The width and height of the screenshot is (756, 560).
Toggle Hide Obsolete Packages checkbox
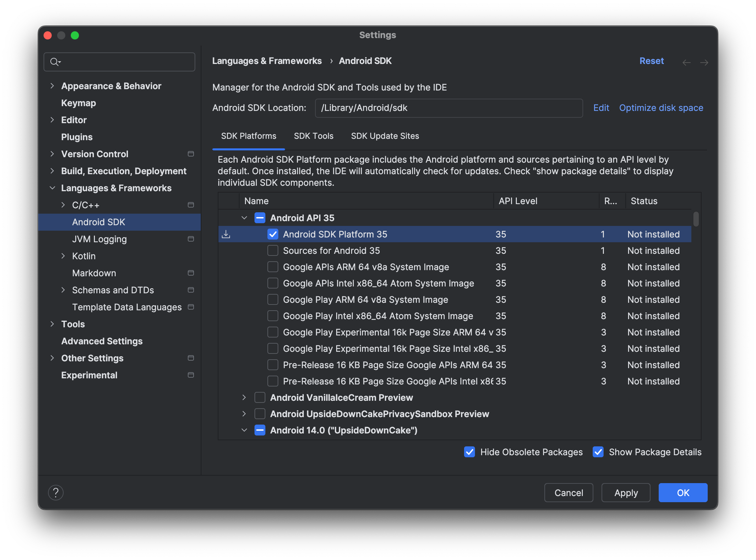click(x=469, y=452)
